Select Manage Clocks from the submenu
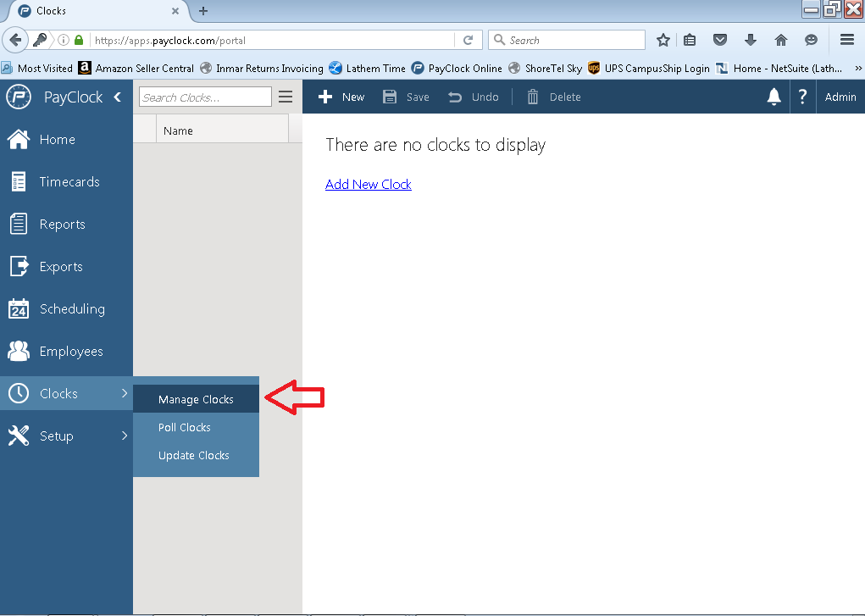The width and height of the screenshot is (865, 616). click(x=196, y=398)
